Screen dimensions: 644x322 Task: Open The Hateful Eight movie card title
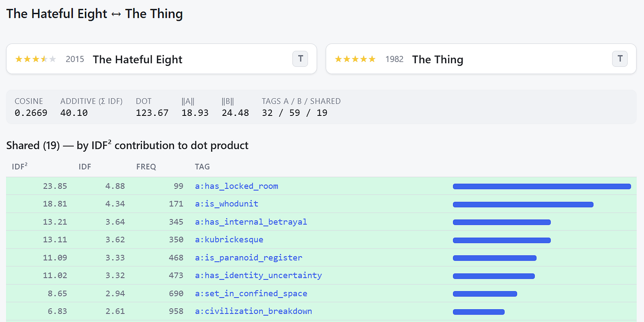(x=138, y=59)
